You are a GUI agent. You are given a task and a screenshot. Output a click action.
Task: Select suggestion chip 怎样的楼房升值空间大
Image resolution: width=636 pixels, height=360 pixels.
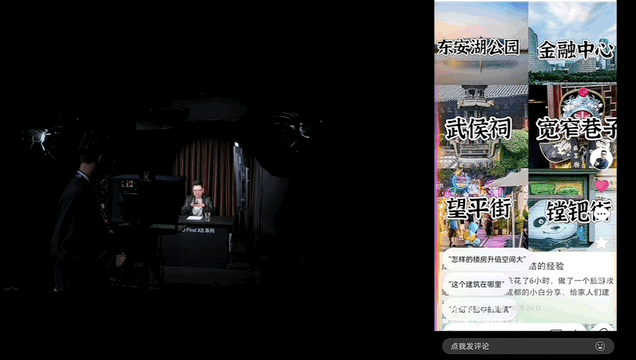[x=487, y=259]
